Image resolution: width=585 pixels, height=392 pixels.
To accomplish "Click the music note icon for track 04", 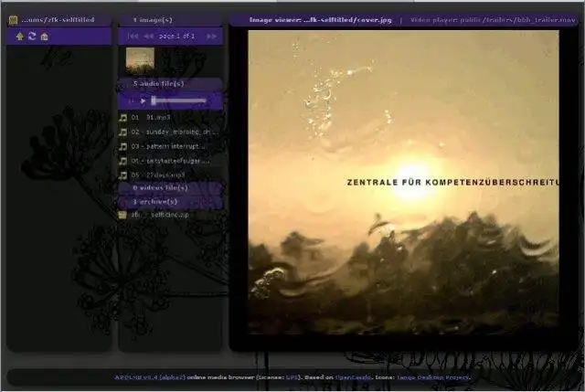I will pos(122,161).
